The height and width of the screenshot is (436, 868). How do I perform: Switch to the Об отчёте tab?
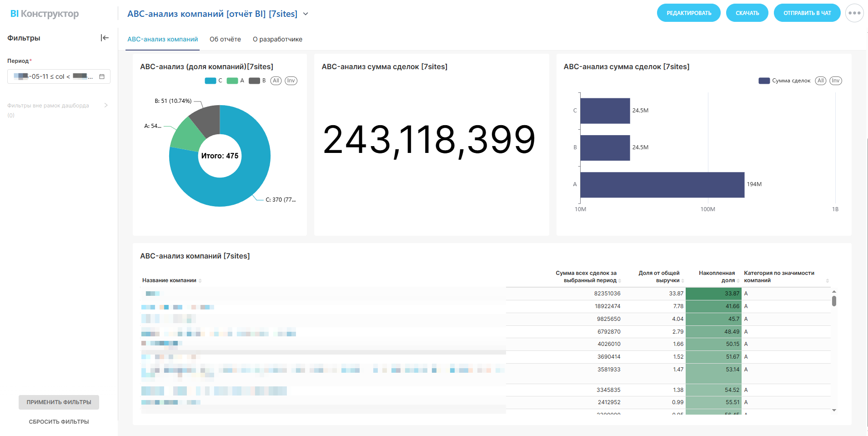point(225,39)
